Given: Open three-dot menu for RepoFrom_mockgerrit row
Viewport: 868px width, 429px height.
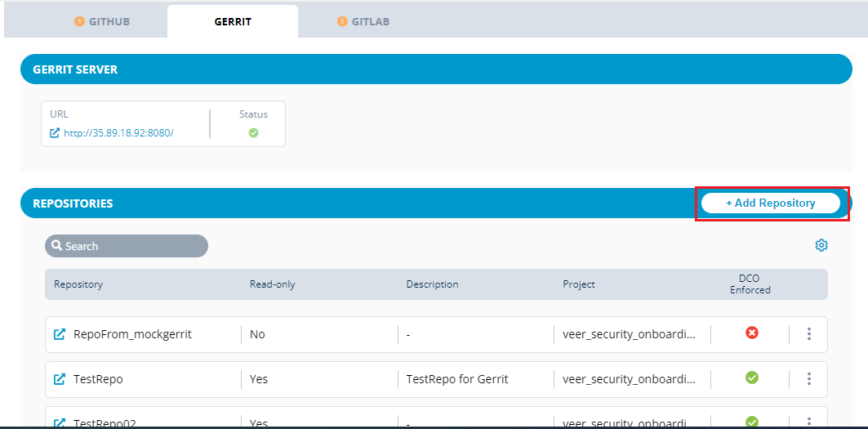Looking at the screenshot, I should pyautogui.click(x=808, y=333).
